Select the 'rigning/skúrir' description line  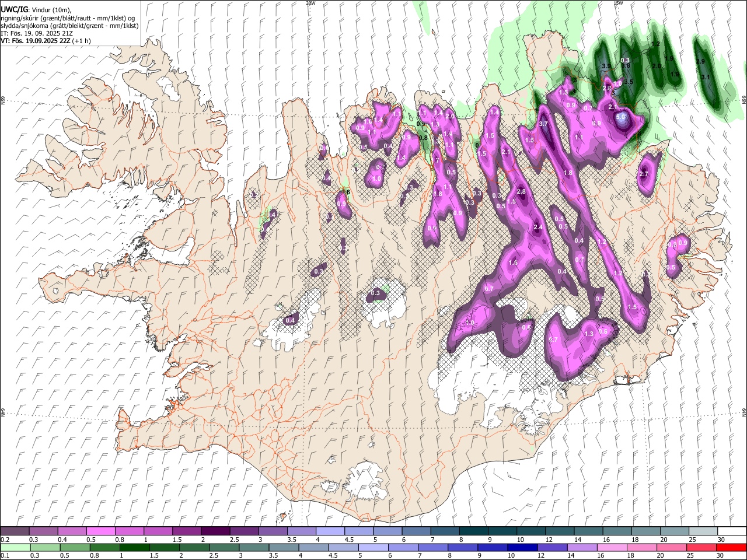(69, 17)
